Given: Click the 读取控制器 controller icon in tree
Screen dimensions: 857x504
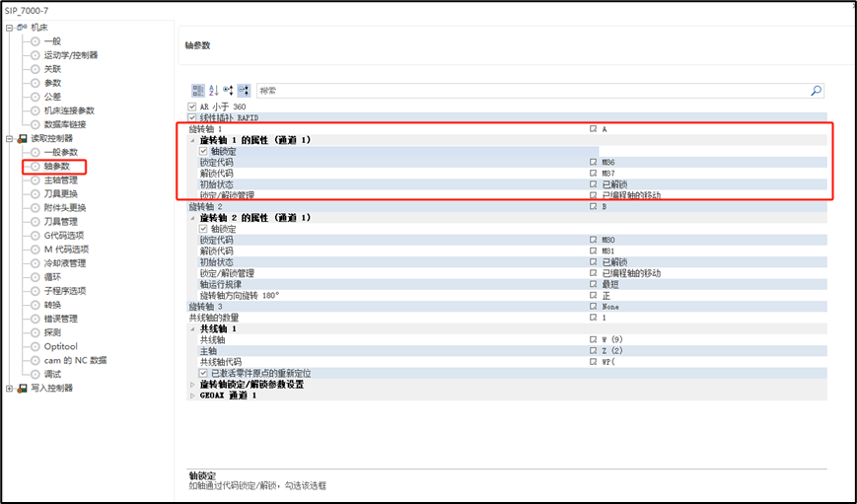Looking at the screenshot, I should tap(23, 138).
